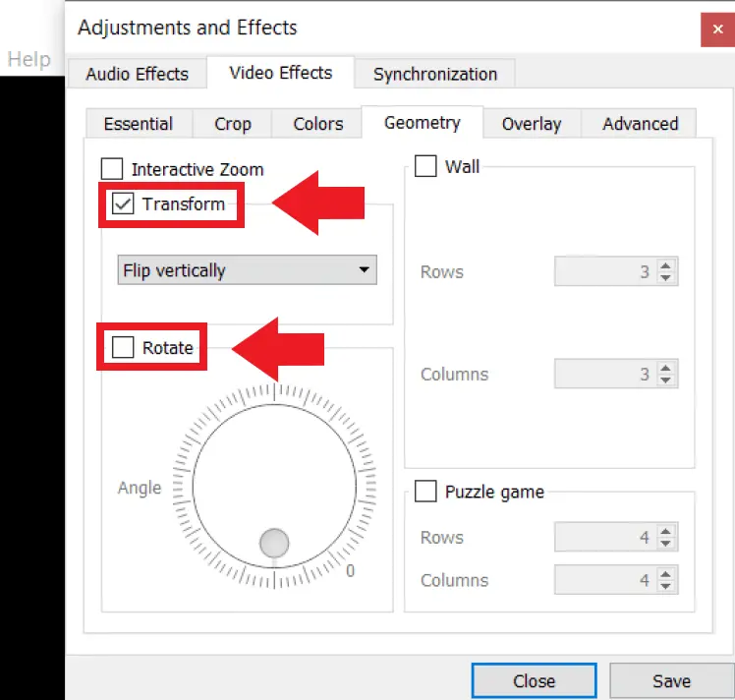Click the Wall Columns value field
735x700 pixels.
coord(605,374)
